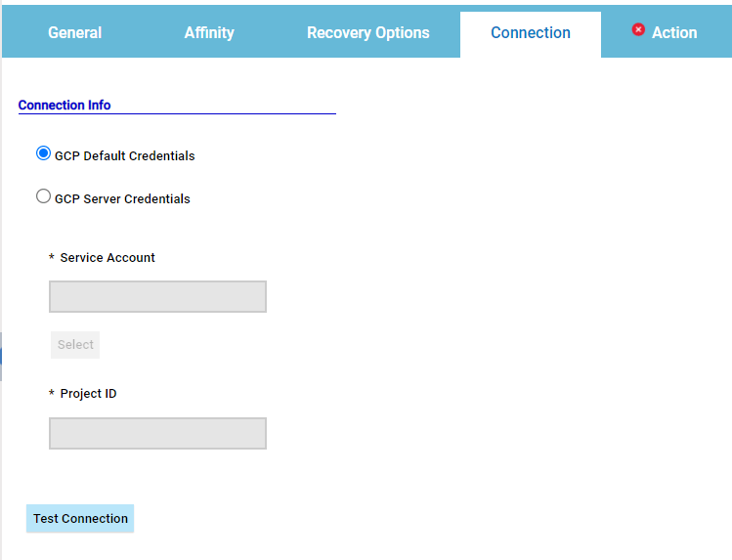Enable GCP Server Credentials radio option

(x=43, y=196)
